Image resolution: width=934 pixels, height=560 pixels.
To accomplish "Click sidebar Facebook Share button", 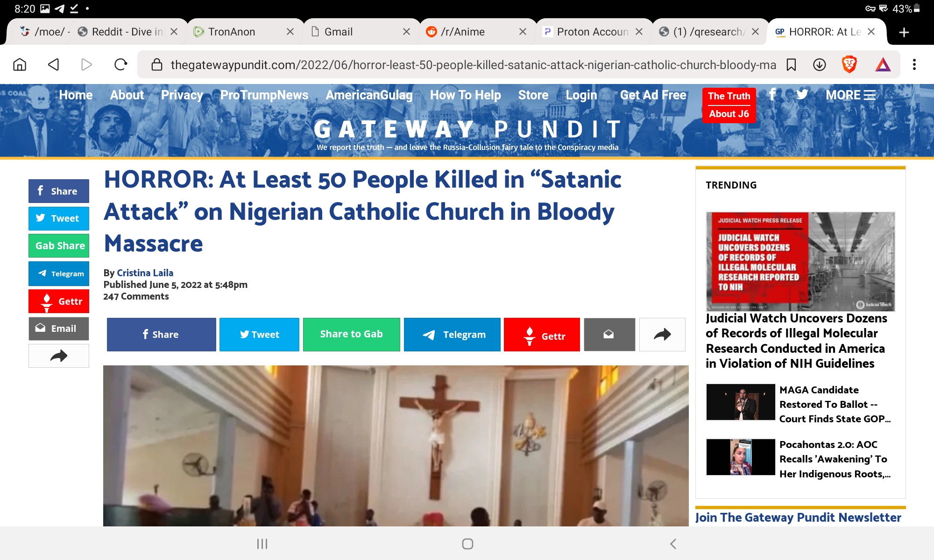I will [59, 191].
